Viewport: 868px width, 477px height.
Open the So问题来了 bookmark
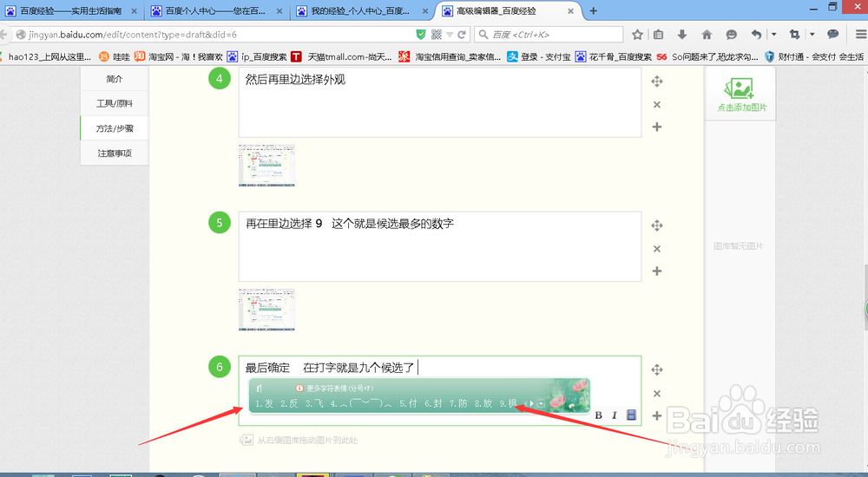707,56
